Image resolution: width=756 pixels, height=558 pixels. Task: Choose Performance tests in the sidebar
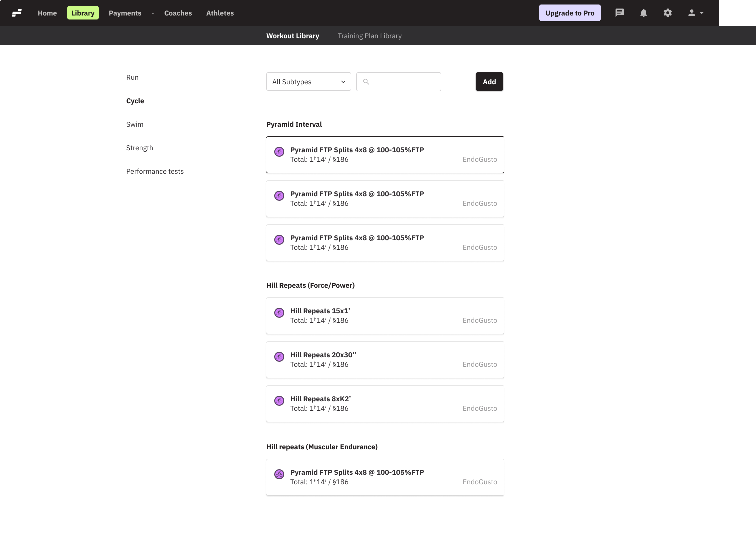coord(155,171)
